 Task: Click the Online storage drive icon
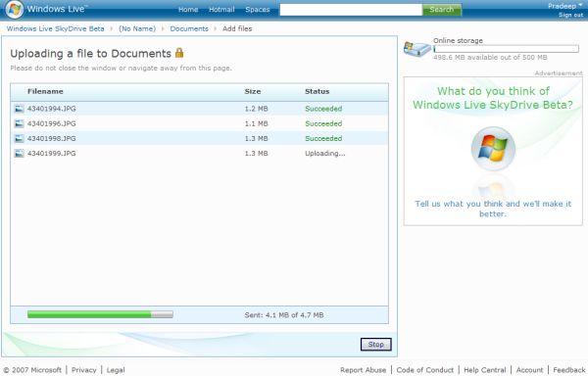[x=416, y=49]
